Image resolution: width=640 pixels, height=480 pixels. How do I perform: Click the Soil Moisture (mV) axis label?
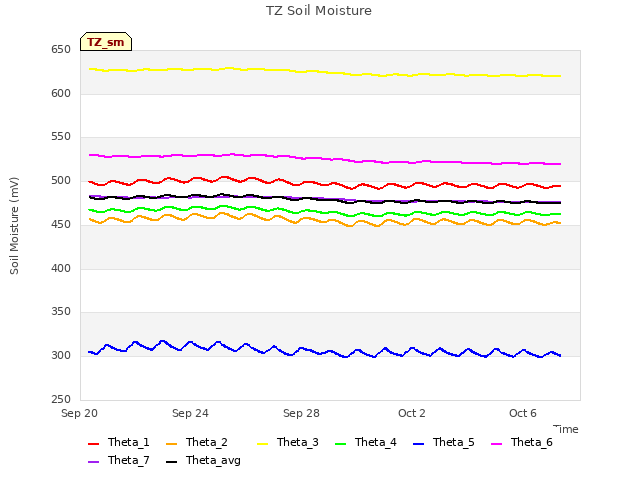pyautogui.click(x=14, y=226)
